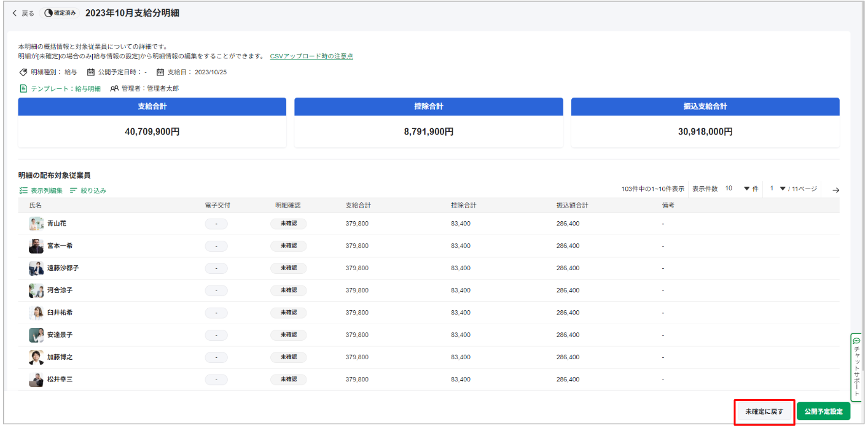This screenshot has height=428, width=868.
Task: Click the 未確定に戻す button
Action: point(764,411)
